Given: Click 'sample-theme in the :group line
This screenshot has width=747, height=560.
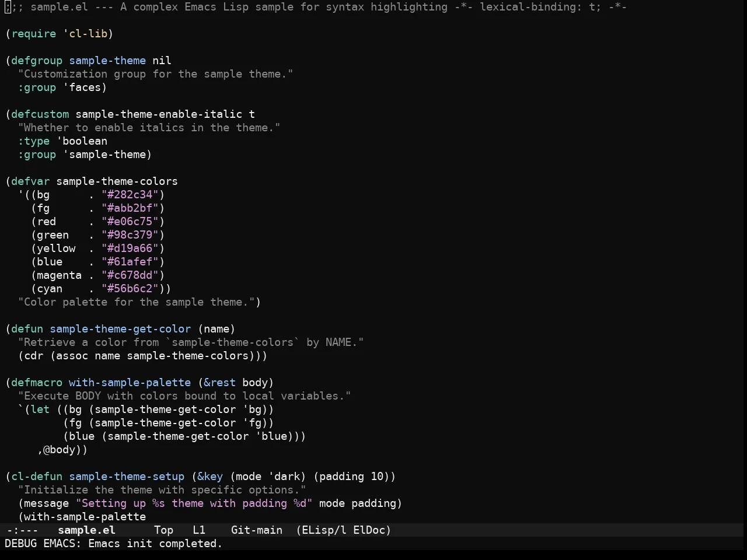Looking at the screenshot, I should pyautogui.click(x=104, y=155).
